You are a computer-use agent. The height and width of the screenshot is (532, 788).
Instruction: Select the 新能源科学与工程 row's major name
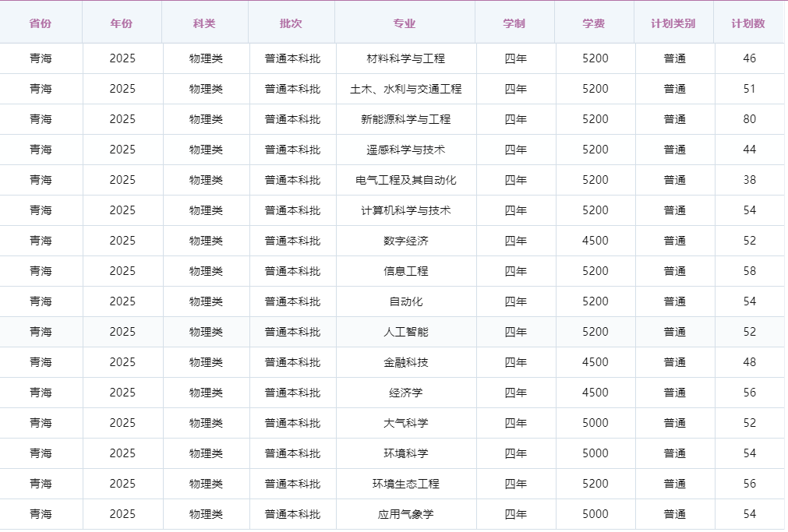(x=405, y=119)
